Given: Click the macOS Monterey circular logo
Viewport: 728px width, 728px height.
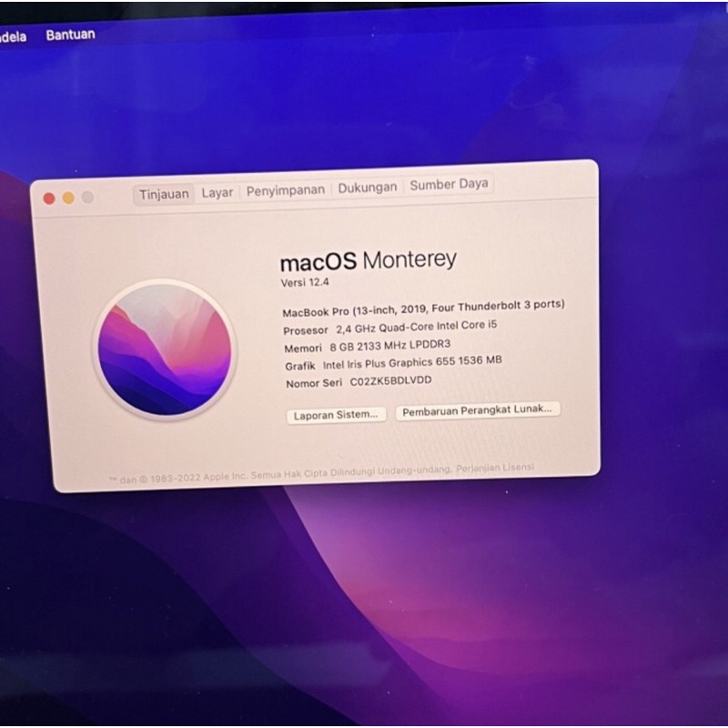Looking at the screenshot, I should tap(165, 349).
